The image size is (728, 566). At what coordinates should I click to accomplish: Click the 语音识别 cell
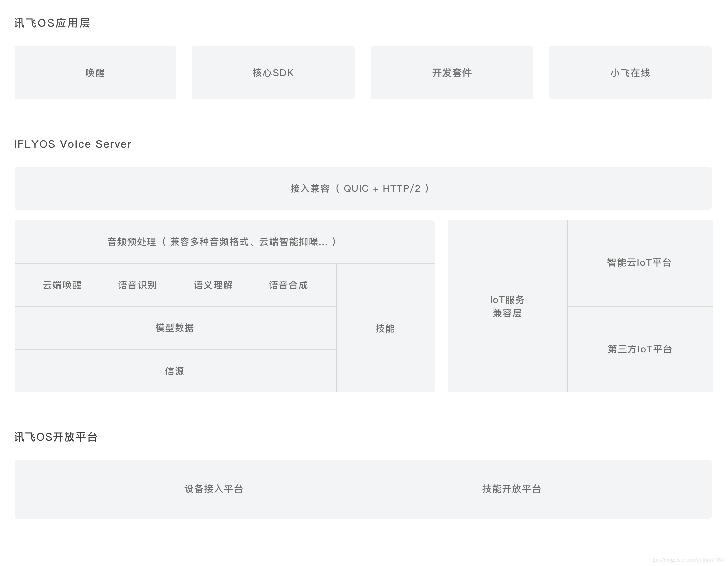[x=138, y=285]
